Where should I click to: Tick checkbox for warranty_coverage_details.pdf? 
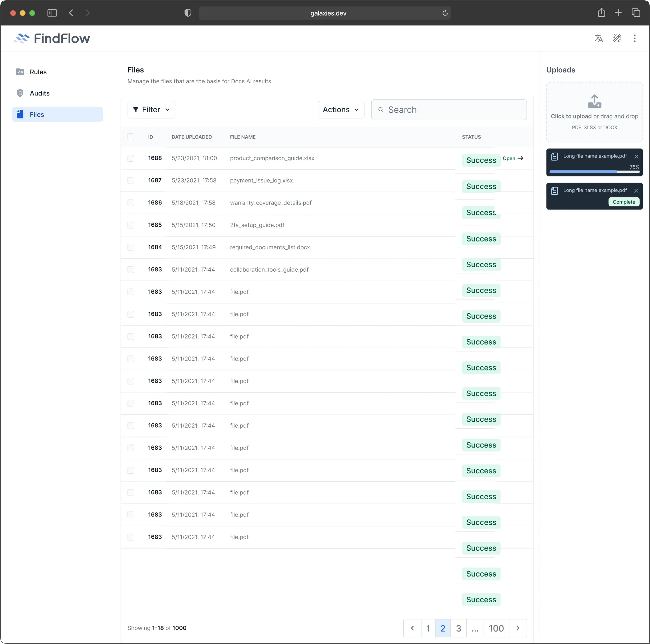coord(131,203)
